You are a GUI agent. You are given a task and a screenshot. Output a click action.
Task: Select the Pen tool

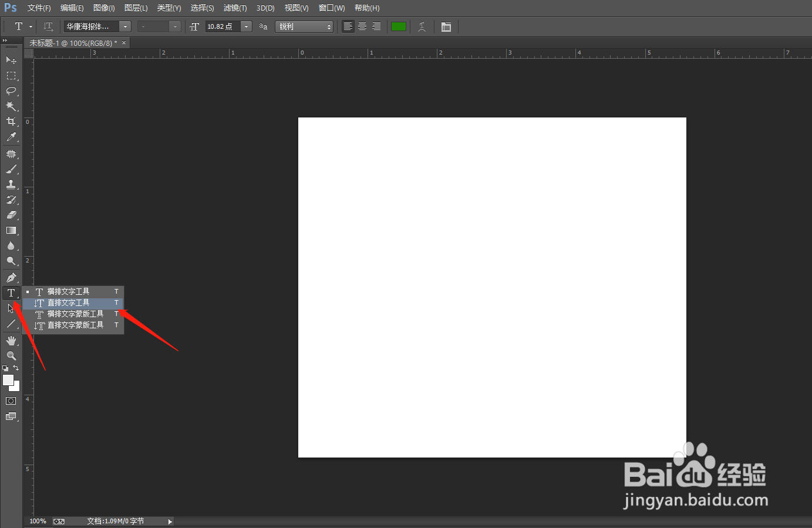tap(11, 278)
